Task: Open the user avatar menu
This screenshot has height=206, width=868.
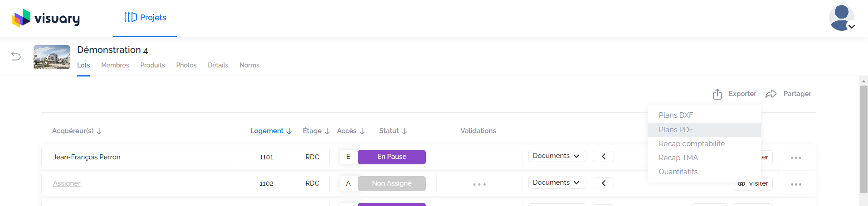Action: tap(842, 18)
